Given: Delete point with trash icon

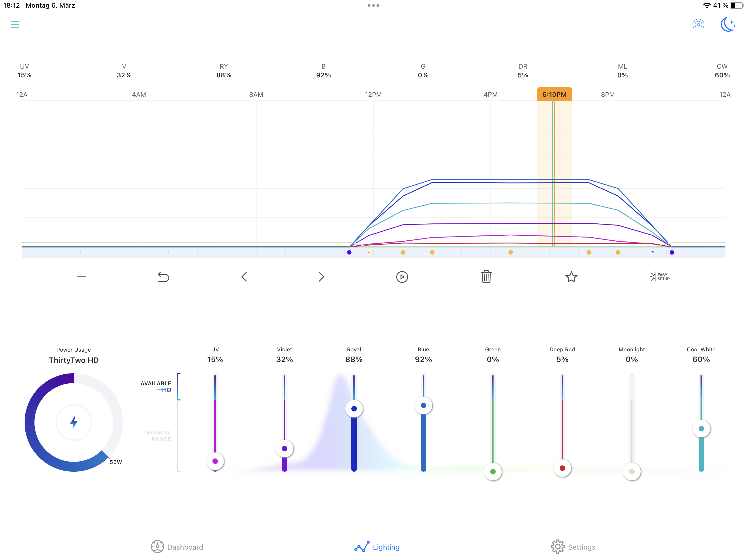Looking at the screenshot, I should tap(486, 277).
